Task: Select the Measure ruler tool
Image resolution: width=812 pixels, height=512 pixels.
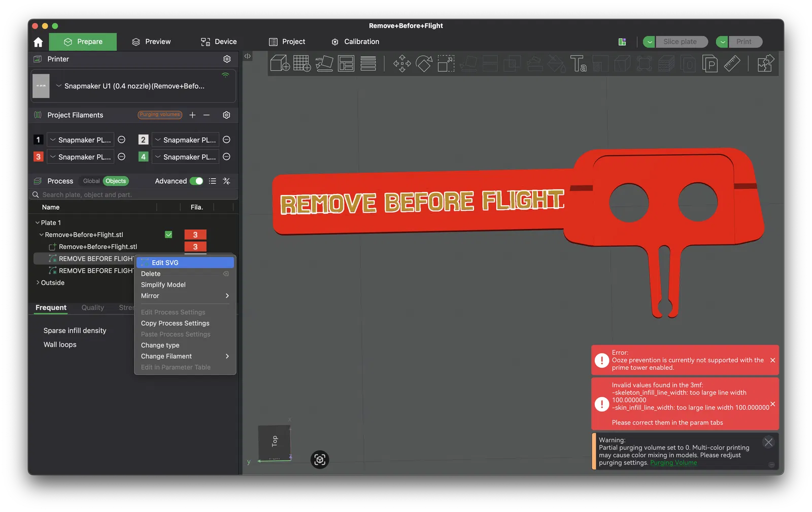Action: [732, 63]
